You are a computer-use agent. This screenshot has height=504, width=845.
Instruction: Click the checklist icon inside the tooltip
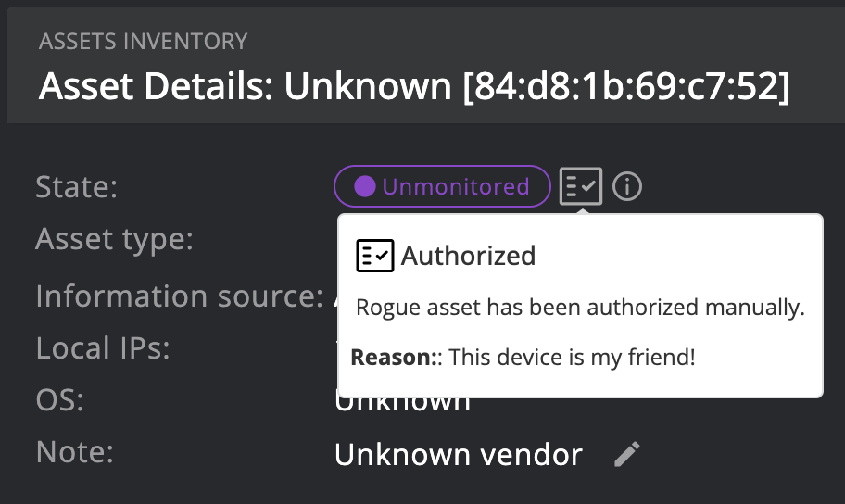click(x=375, y=256)
